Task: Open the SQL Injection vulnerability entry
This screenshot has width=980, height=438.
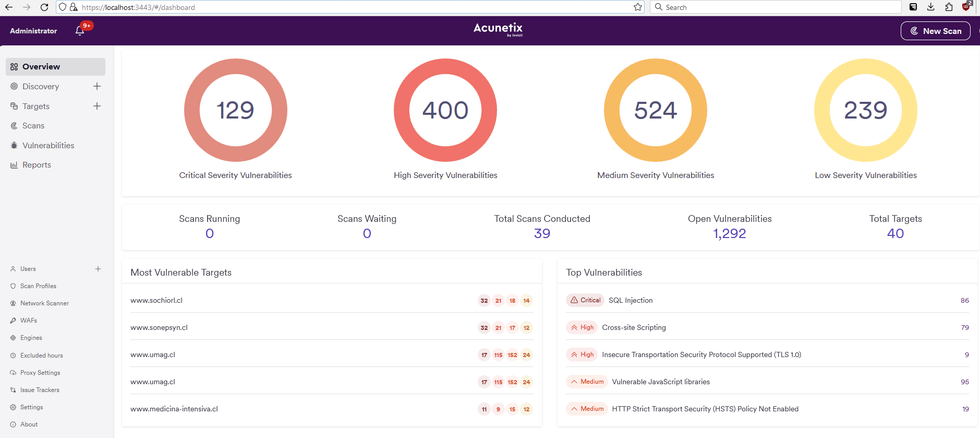Action: (631, 300)
